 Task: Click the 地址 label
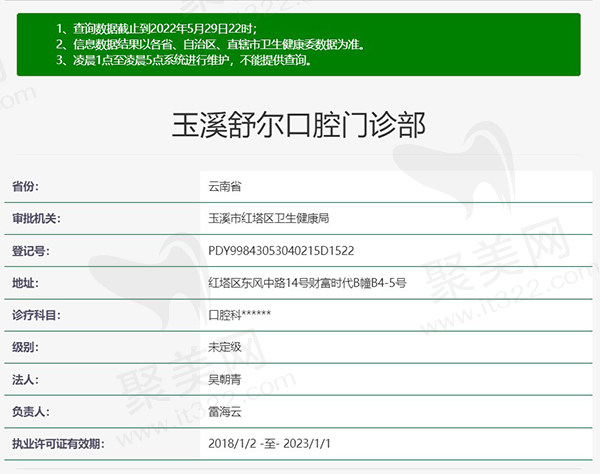(x=25, y=283)
